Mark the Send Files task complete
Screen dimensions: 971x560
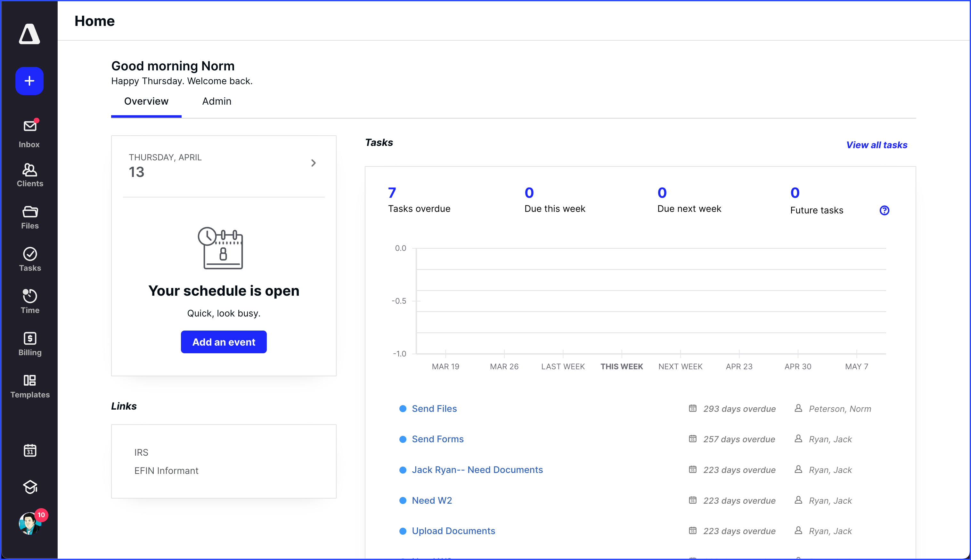click(403, 408)
